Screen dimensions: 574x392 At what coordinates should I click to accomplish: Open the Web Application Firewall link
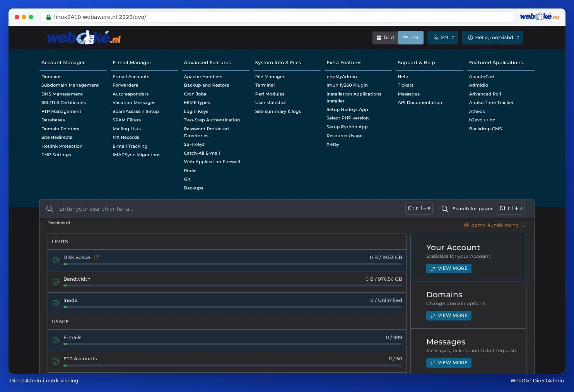click(212, 162)
